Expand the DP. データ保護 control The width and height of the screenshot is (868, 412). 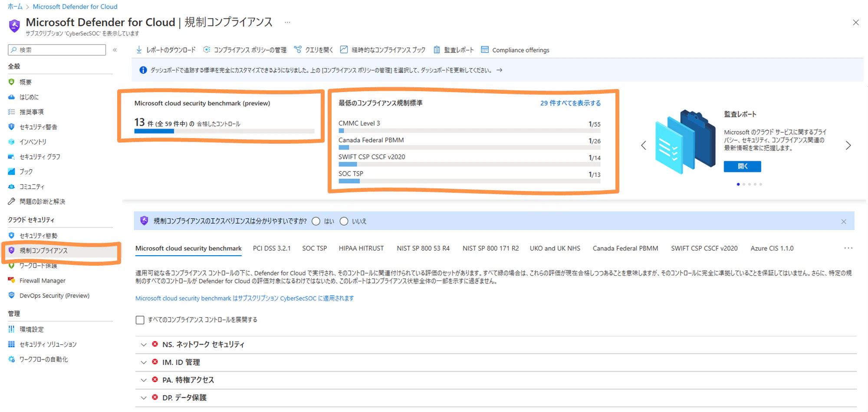pos(144,398)
